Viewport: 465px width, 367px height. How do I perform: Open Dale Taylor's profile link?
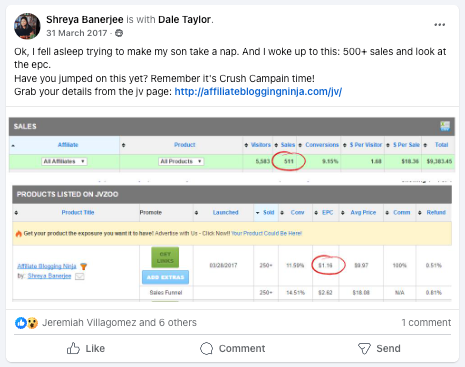(x=184, y=20)
